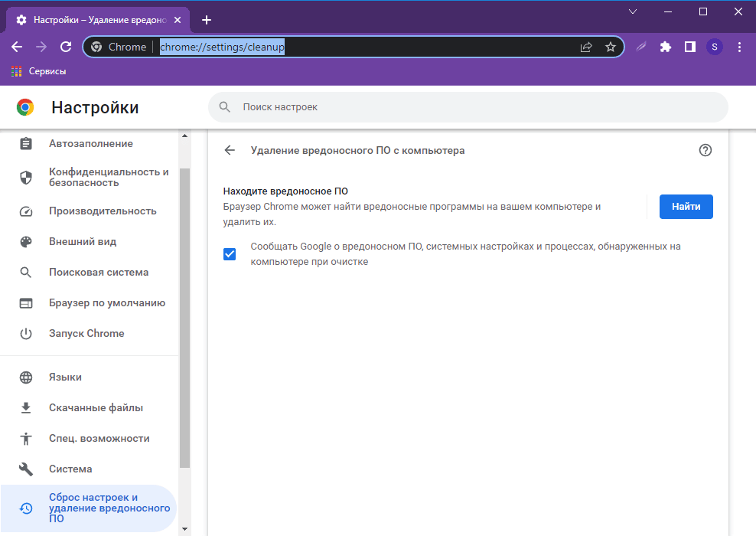The width and height of the screenshot is (756, 536).
Task: Open Сервисы bookmarks shortcut
Action: [x=38, y=71]
